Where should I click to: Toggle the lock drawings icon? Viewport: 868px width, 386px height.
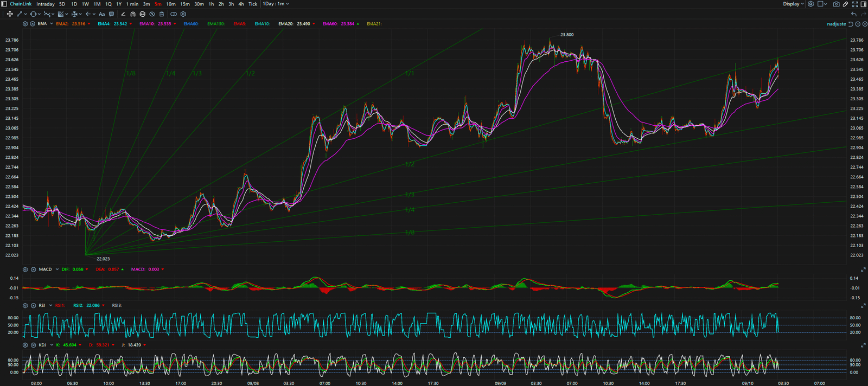pyautogui.click(x=142, y=14)
